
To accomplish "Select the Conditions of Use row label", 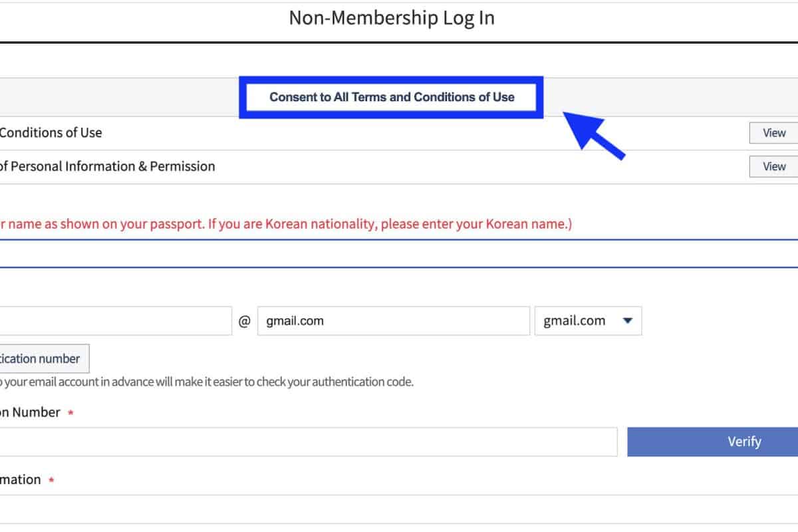I will pyautogui.click(x=51, y=133).
